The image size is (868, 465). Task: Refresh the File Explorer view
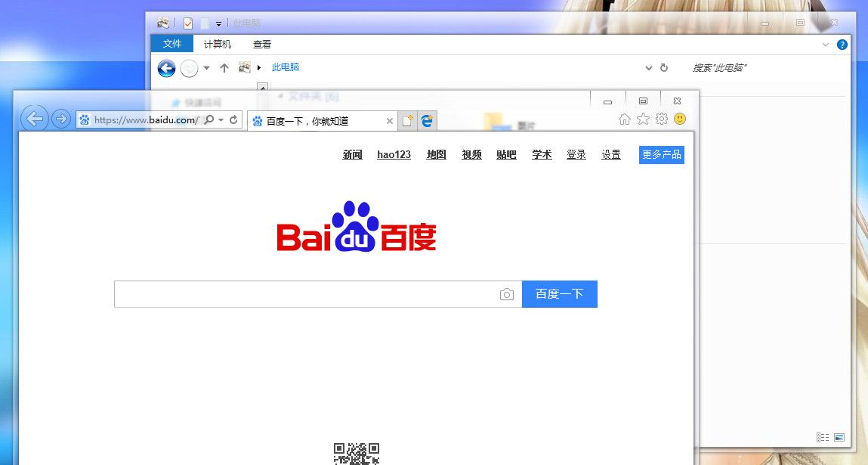tap(664, 67)
